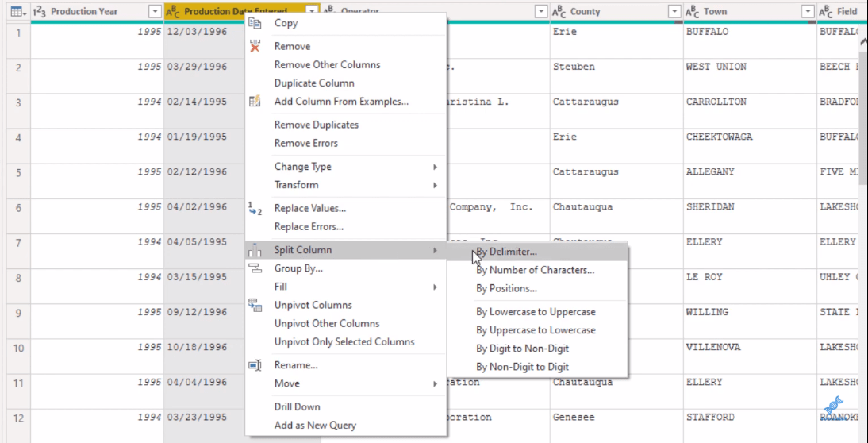This screenshot has height=443, width=868.
Task: Select By Positions split option
Action: (537, 288)
